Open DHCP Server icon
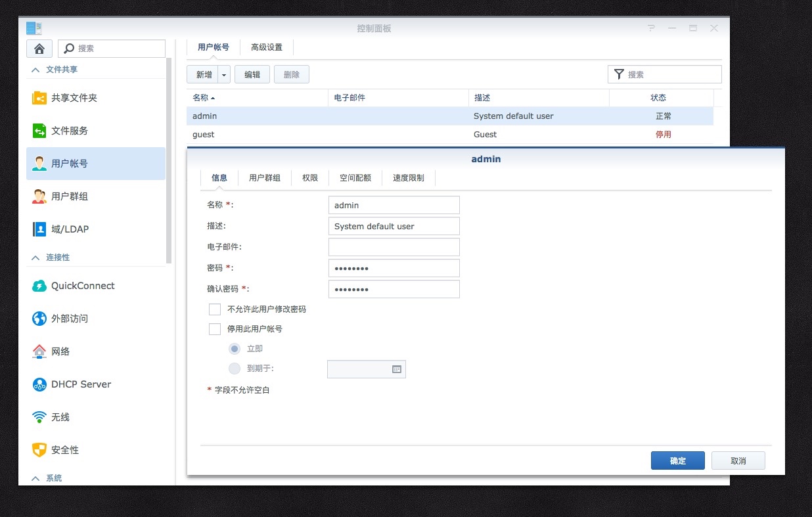The width and height of the screenshot is (812, 517). click(x=39, y=384)
